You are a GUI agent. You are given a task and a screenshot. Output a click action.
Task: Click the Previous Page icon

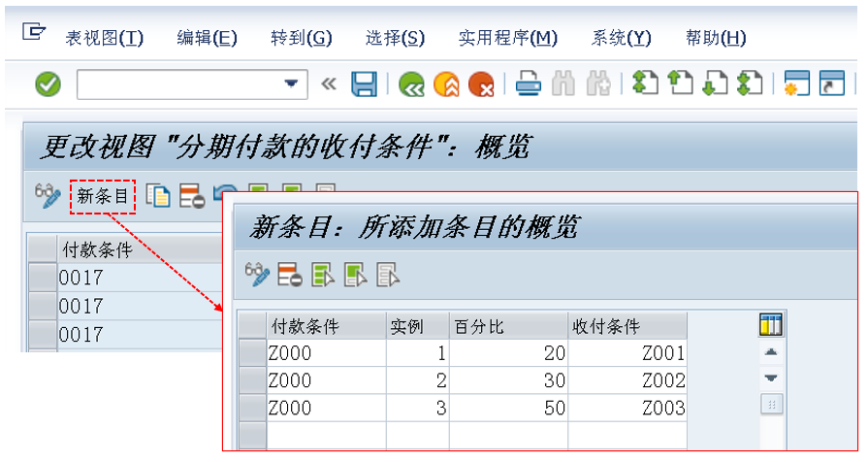pyautogui.click(x=681, y=83)
